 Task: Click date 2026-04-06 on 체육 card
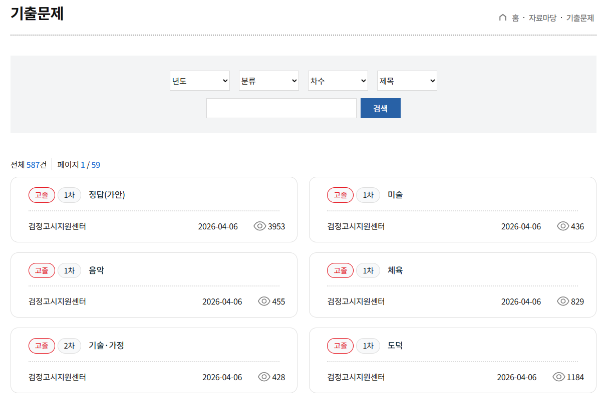click(x=521, y=302)
